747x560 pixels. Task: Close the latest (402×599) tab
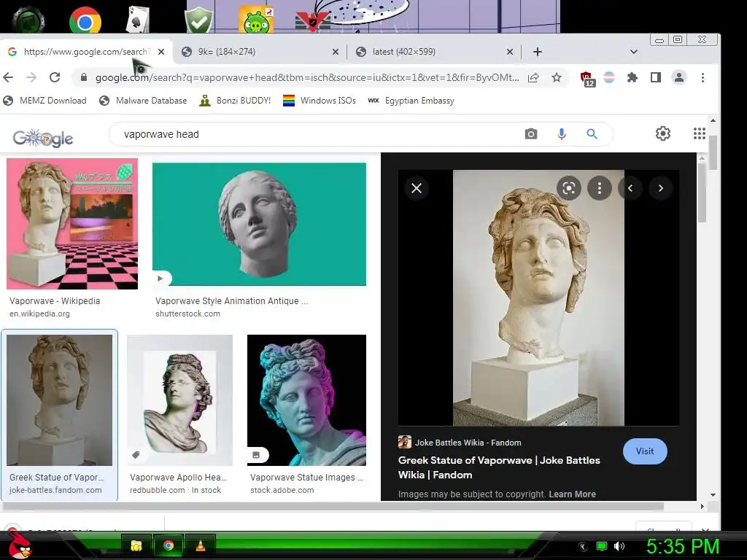pos(510,52)
